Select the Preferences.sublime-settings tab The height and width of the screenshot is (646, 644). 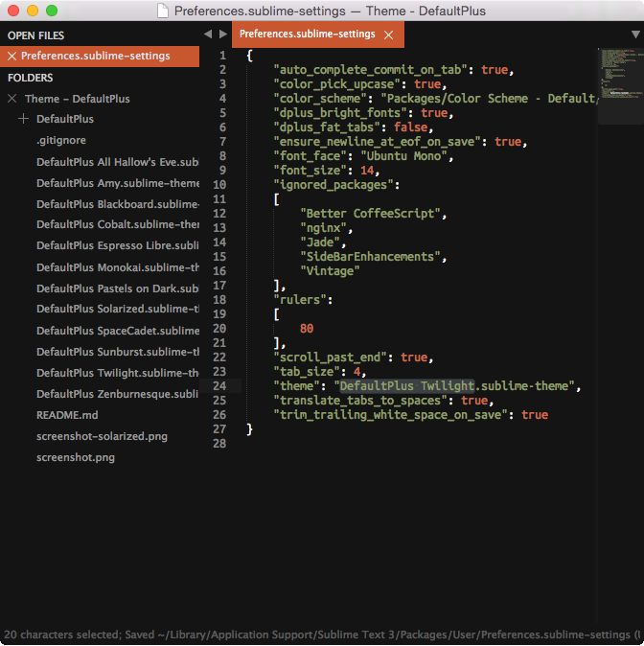317,35
